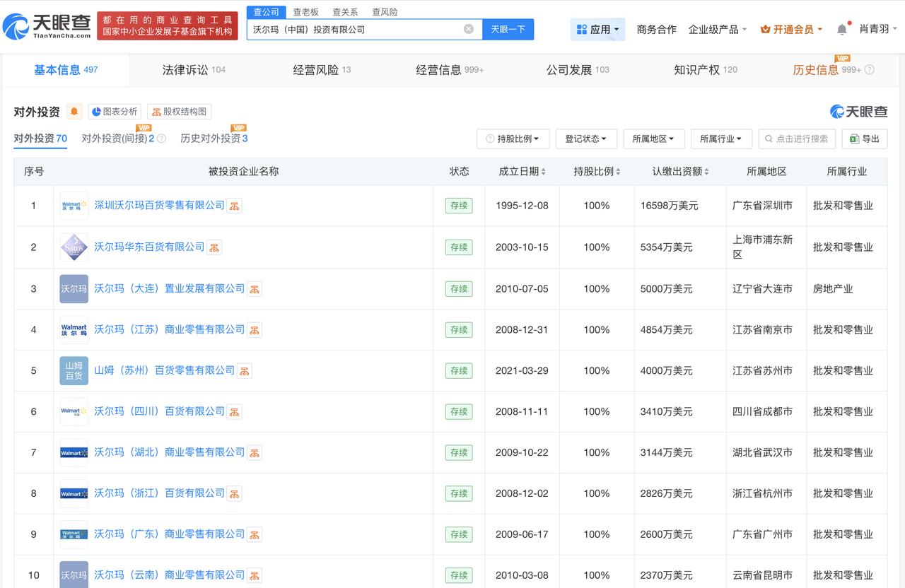Sort by 持股比例 column arrows
The height and width of the screenshot is (588, 905).
(x=618, y=172)
